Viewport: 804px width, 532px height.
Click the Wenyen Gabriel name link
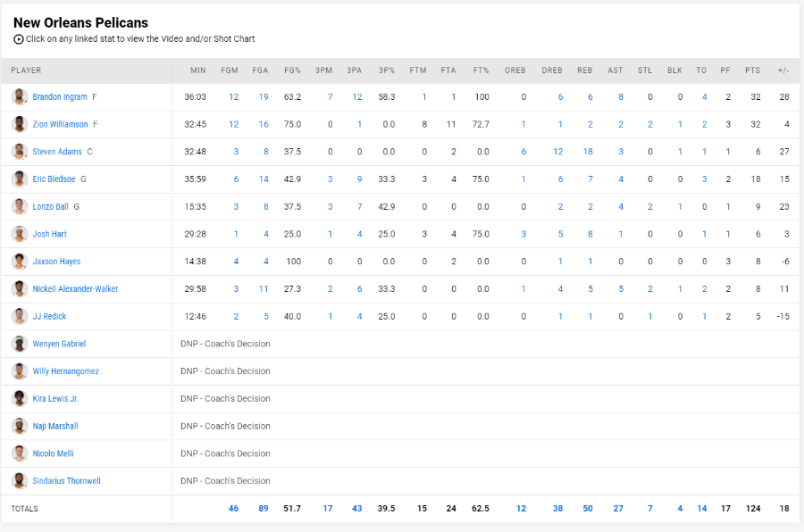tap(60, 344)
